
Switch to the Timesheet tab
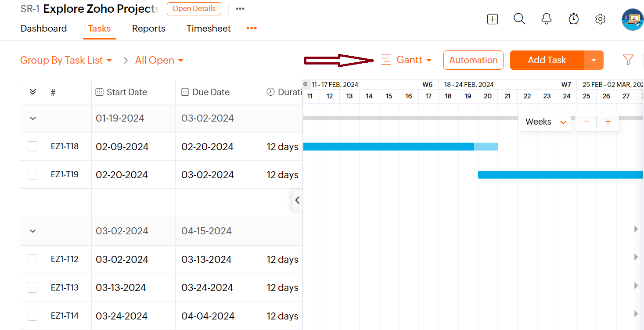[x=209, y=29]
